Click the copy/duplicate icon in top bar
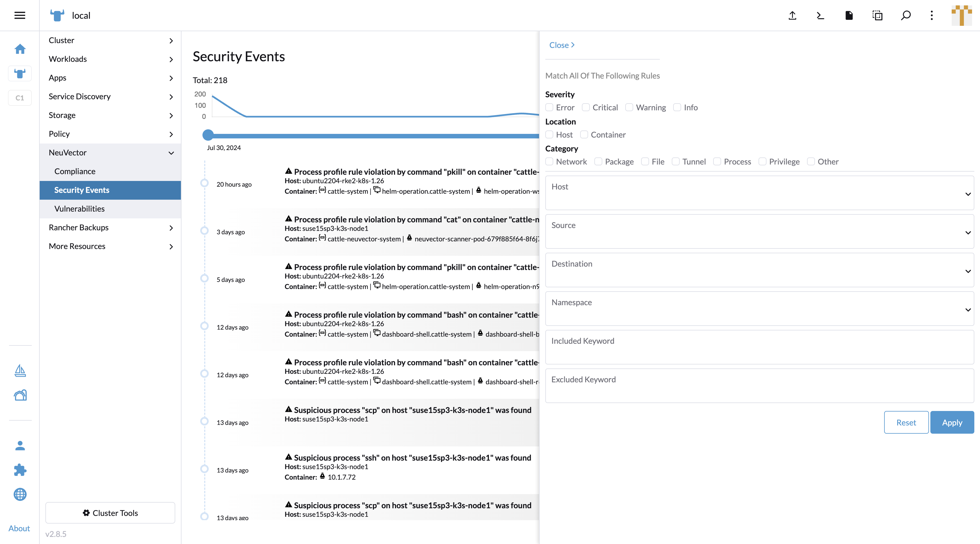Image resolution: width=980 pixels, height=544 pixels. 876,15
